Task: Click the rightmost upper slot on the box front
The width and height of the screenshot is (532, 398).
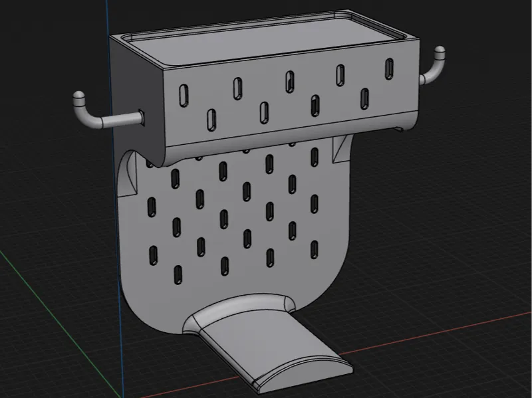Action: (x=389, y=69)
